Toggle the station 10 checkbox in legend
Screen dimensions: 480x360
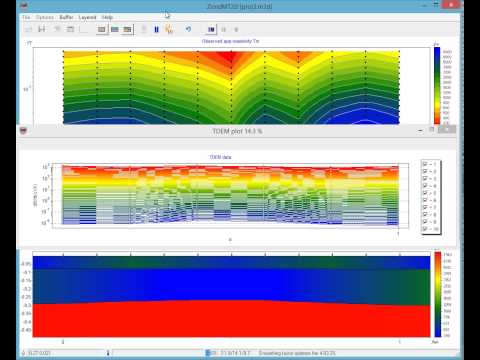pos(425,229)
